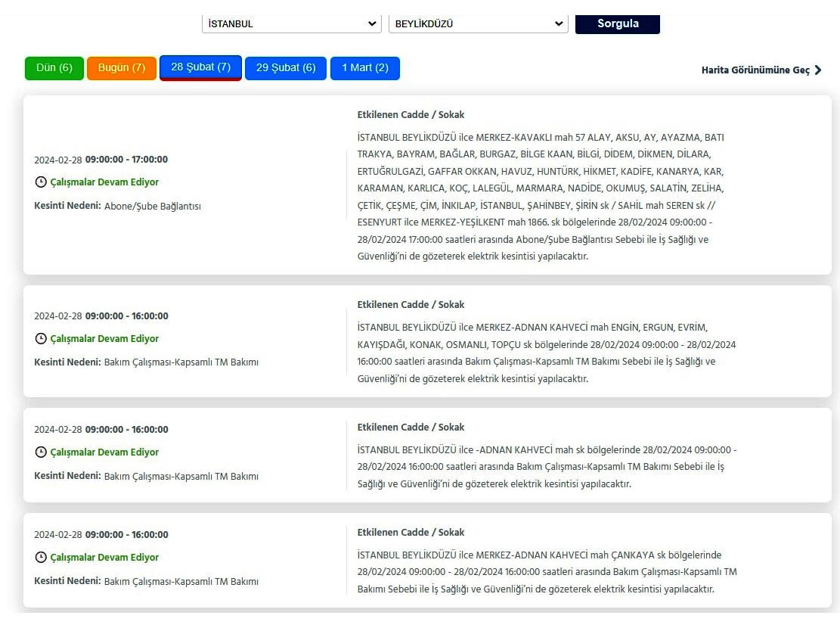The width and height of the screenshot is (840, 628).
Task: Click the Harita Görünümüne Geç link
Action: pyautogui.click(x=755, y=70)
